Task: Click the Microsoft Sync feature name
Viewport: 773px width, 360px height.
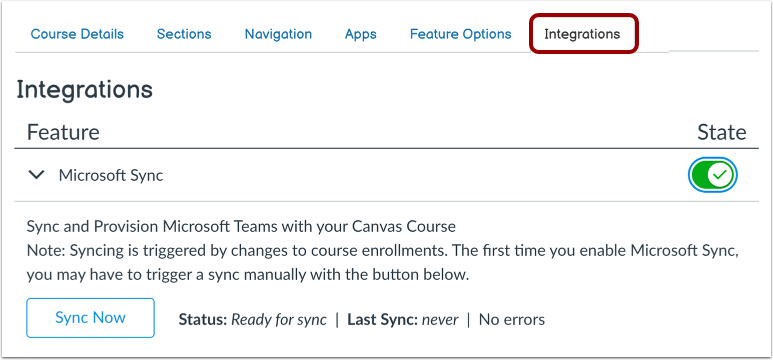Action: tap(111, 175)
